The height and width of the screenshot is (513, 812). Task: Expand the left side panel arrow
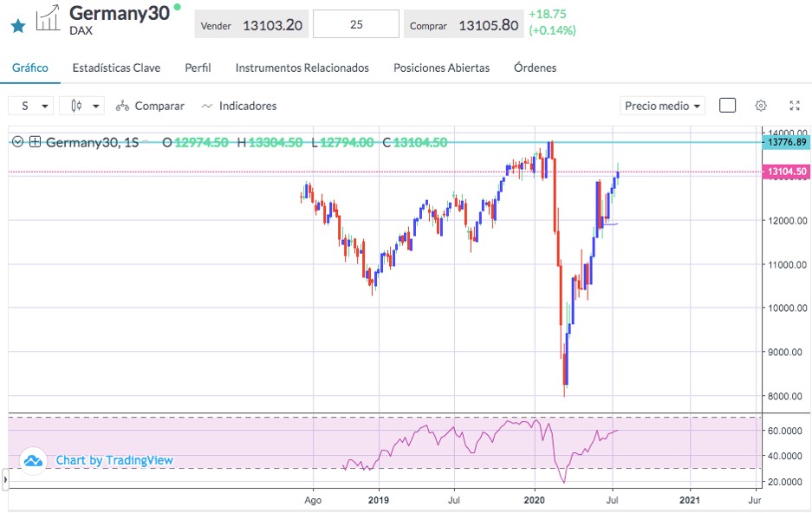5,479
